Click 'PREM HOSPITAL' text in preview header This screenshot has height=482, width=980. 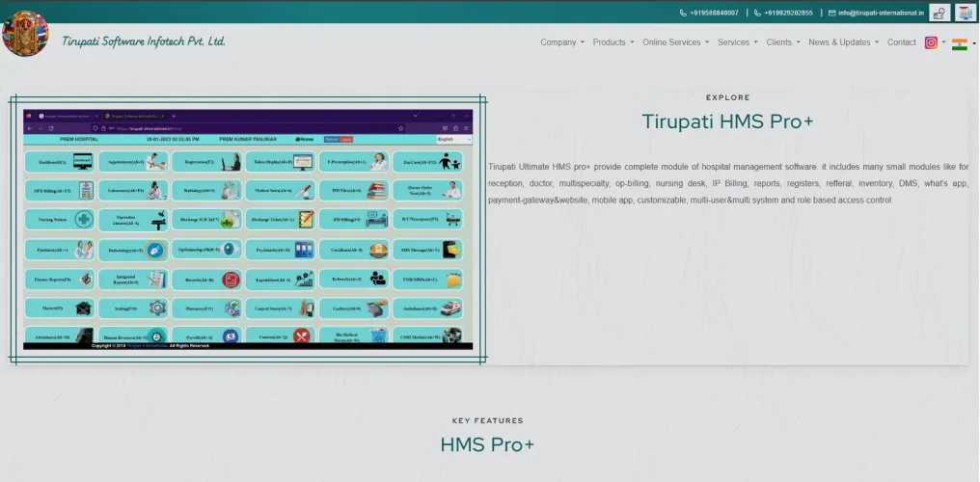pos(79,139)
